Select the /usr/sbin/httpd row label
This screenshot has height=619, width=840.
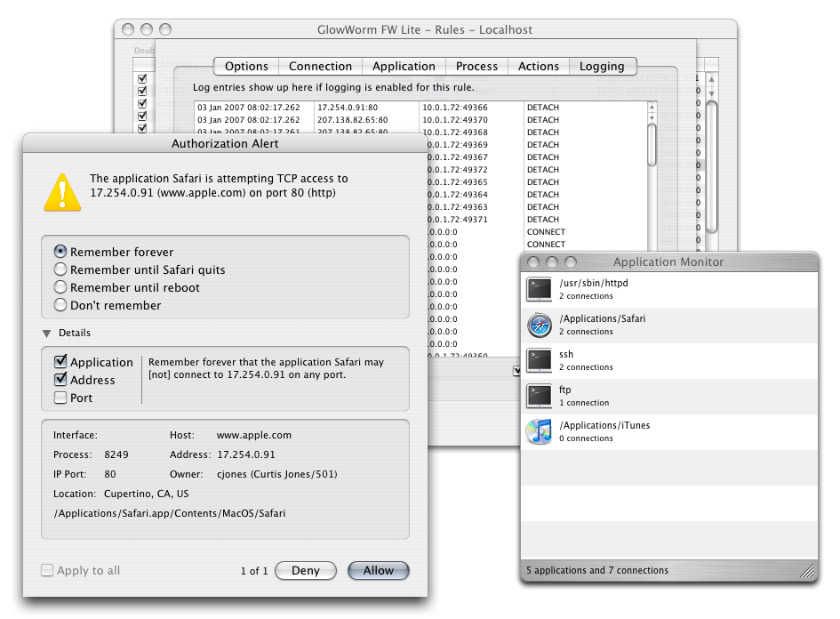point(594,283)
